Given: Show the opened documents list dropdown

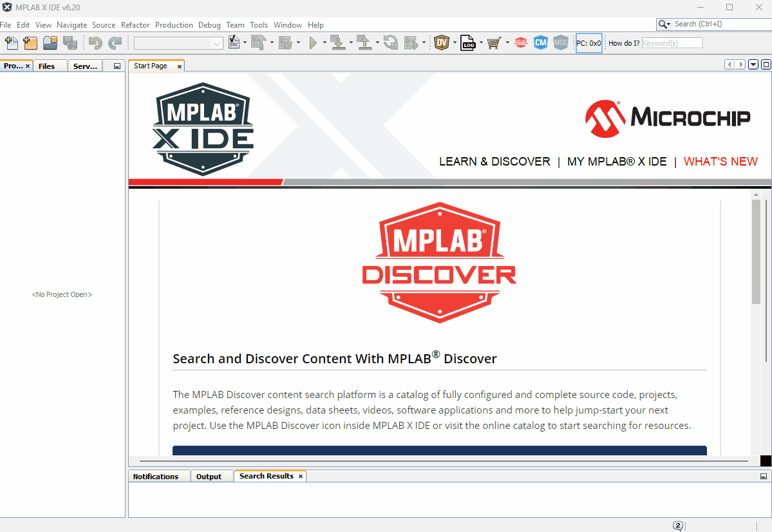Looking at the screenshot, I should tap(753, 64).
